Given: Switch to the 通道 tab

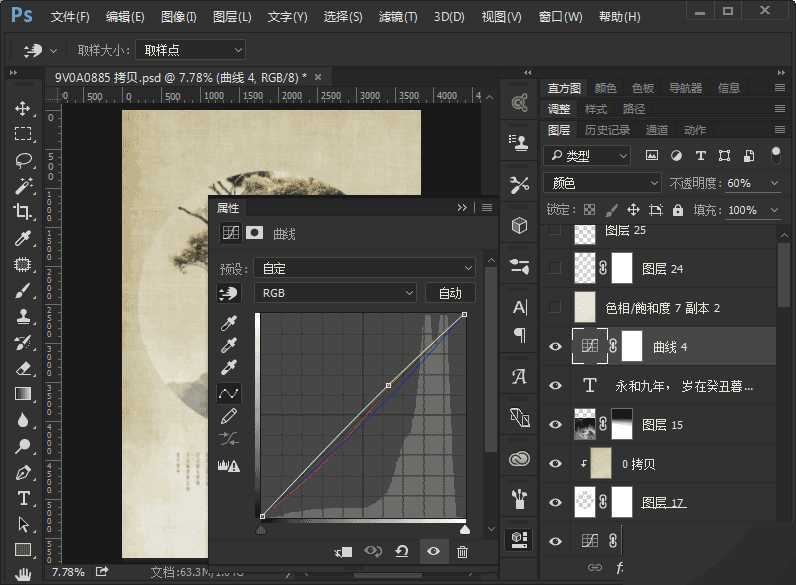Looking at the screenshot, I should tap(657, 130).
